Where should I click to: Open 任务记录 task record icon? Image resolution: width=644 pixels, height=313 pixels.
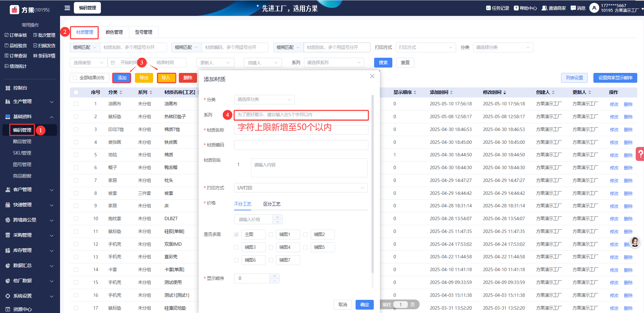pyautogui.click(x=488, y=8)
